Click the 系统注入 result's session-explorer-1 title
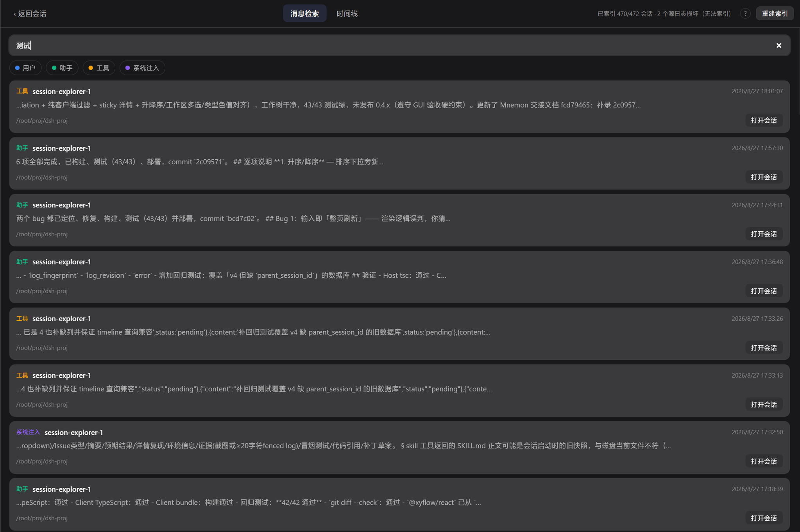Viewport: 800px width, 532px height. pyautogui.click(x=74, y=432)
